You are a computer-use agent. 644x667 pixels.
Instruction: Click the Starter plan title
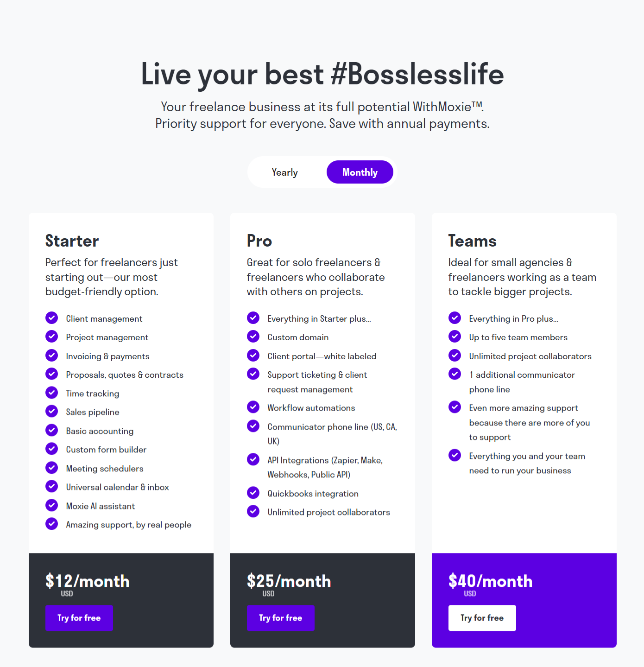coord(72,241)
